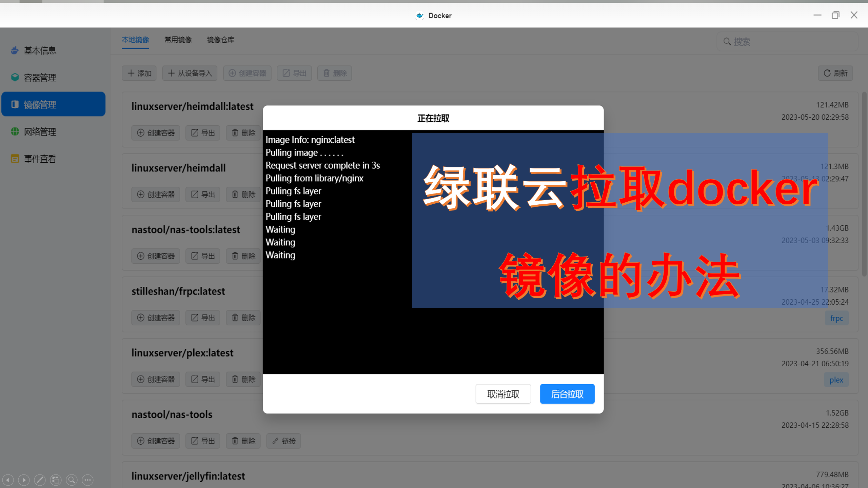Refresh the image list with 刷新
This screenshot has height=488, width=868.
[835, 73]
